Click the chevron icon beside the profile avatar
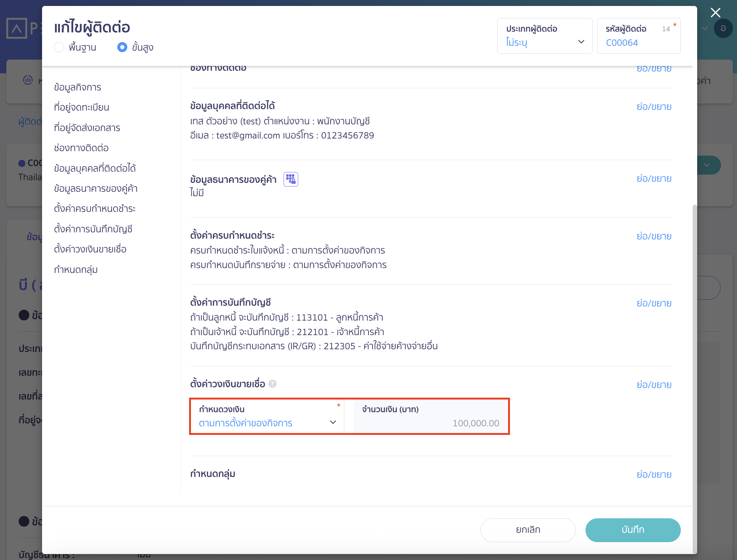This screenshot has height=560, width=737. (x=704, y=28)
